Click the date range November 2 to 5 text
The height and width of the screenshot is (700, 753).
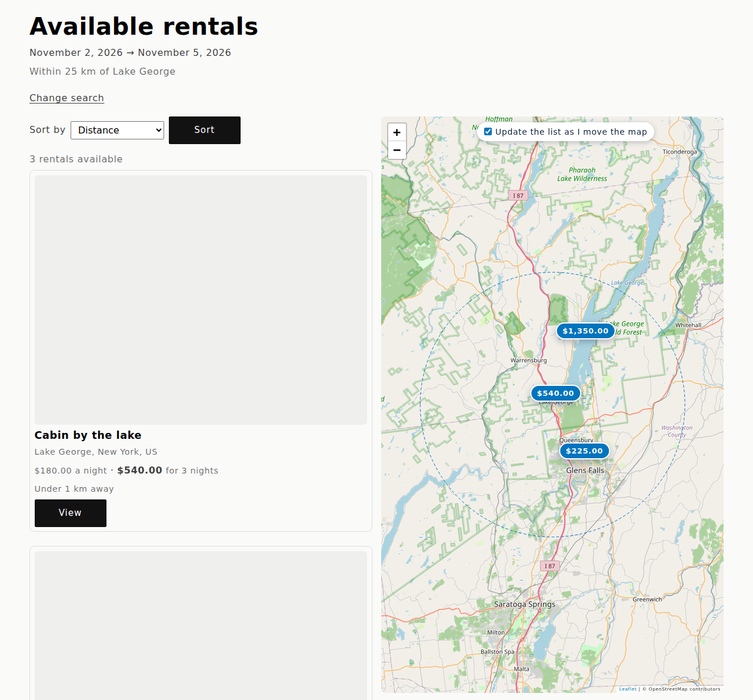pyautogui.click(x=130, y=52)
